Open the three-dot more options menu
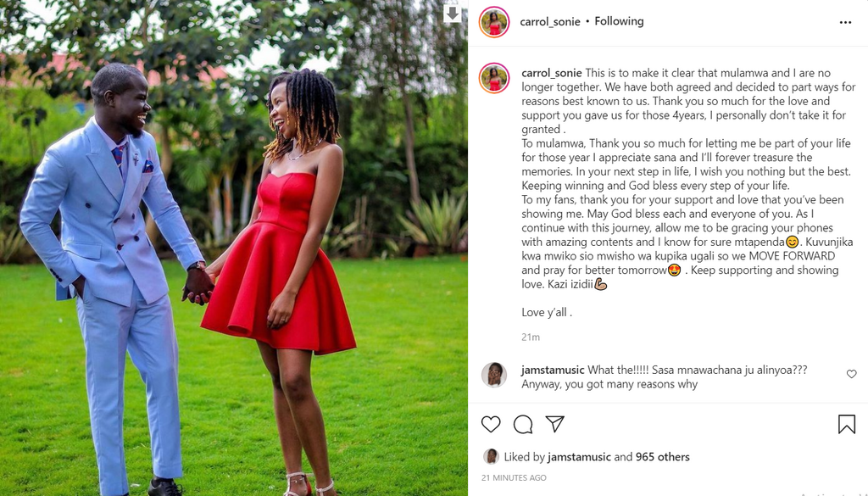Image resolution: width=868 pixels, height=496 pixels. pos(845,22)
